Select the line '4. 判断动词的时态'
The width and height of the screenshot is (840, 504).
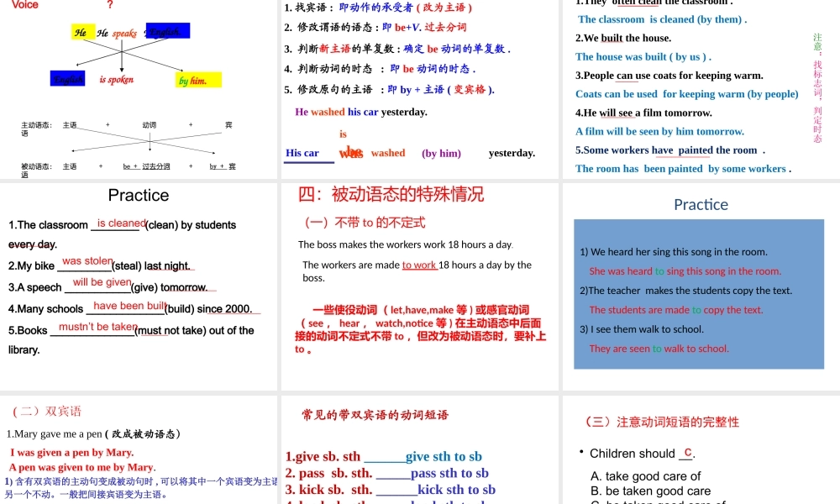380,69
